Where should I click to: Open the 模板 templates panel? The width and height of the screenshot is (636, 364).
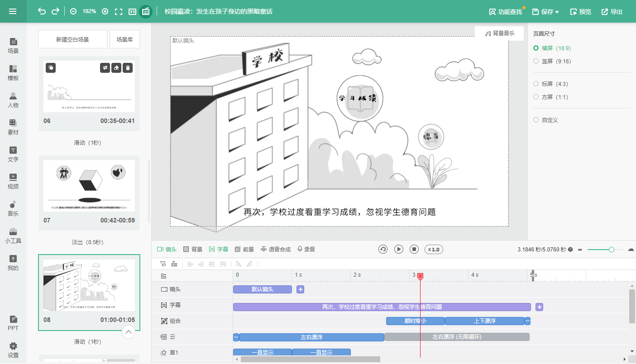coord(13,73)
